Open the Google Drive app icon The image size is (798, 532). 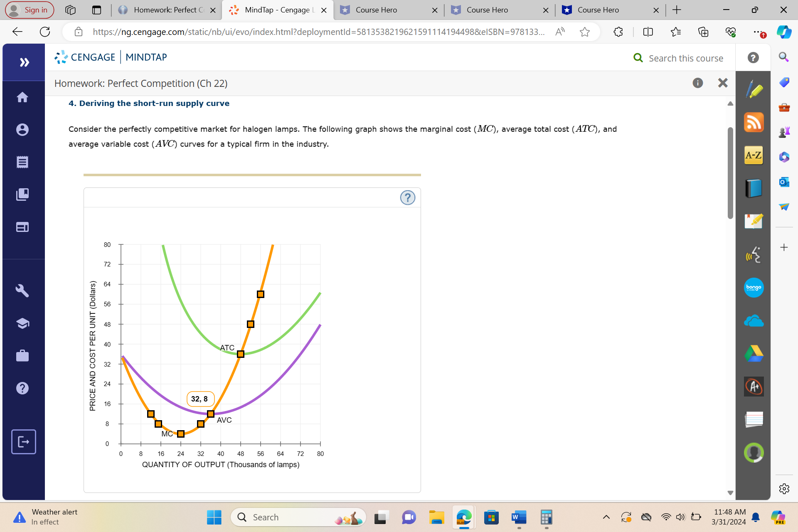754,354
